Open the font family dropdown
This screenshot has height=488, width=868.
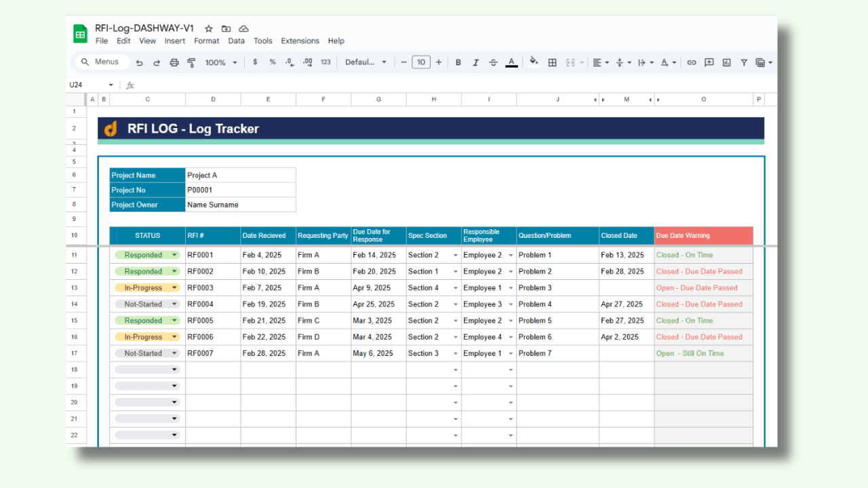tap(366, 62)
